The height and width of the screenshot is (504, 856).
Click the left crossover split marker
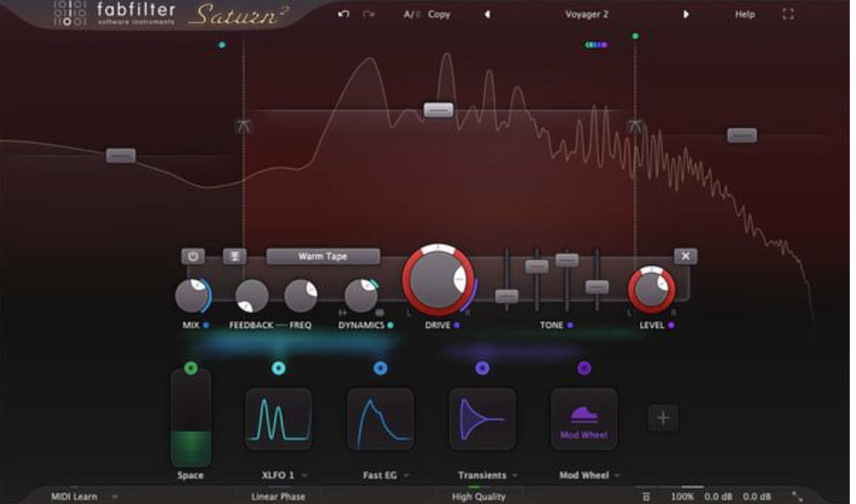pos(243,126)
